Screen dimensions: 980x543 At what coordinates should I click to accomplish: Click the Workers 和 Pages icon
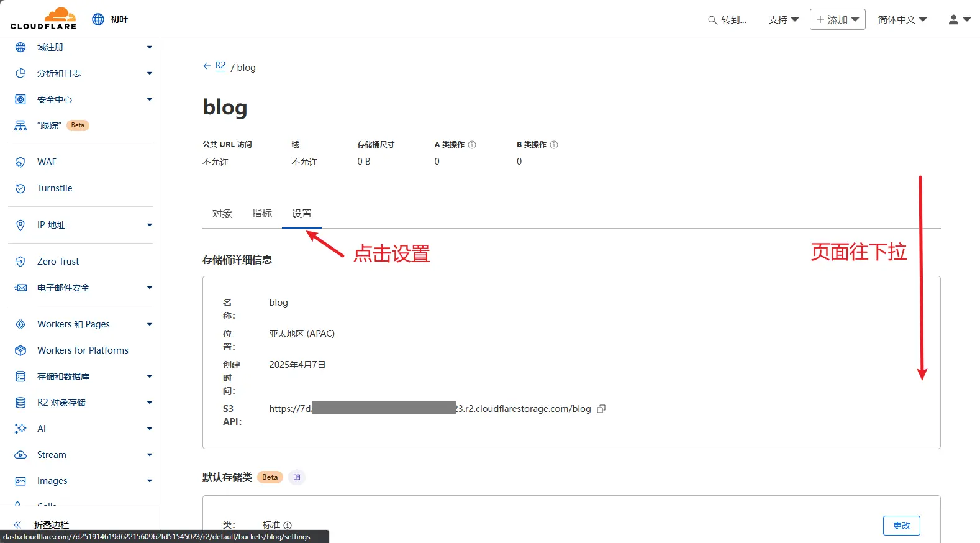click(20, 324)
